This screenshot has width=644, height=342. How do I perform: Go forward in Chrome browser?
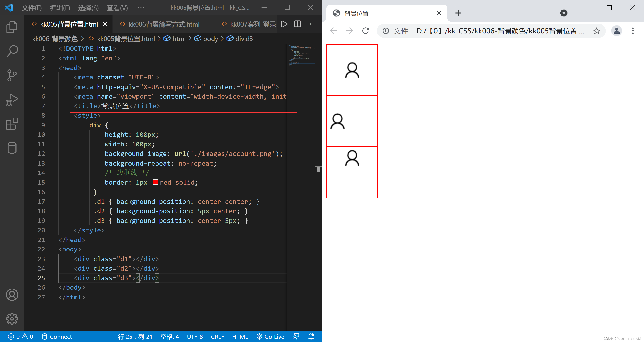pos(350,31)
